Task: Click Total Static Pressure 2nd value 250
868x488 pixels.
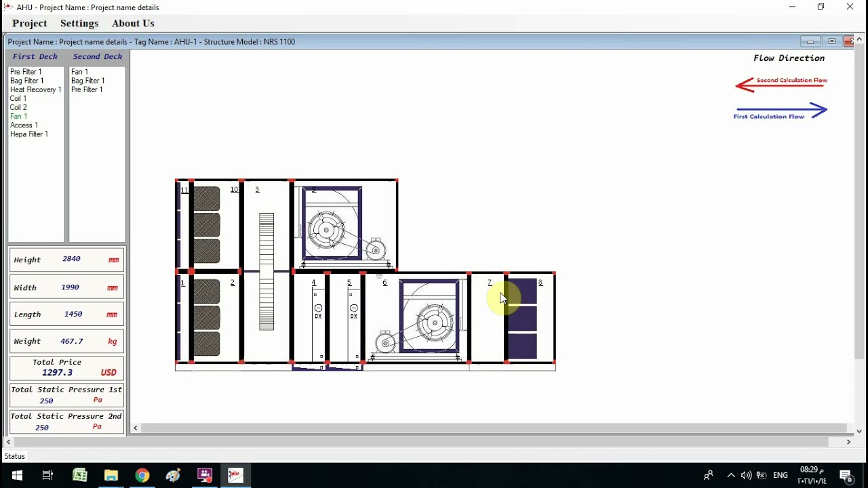Action: [42, 428]
